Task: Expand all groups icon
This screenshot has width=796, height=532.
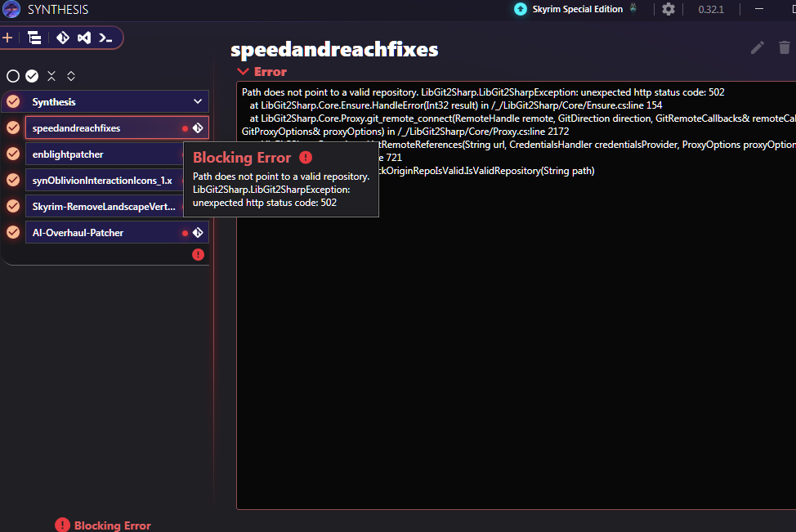Action: click(71, 76)
